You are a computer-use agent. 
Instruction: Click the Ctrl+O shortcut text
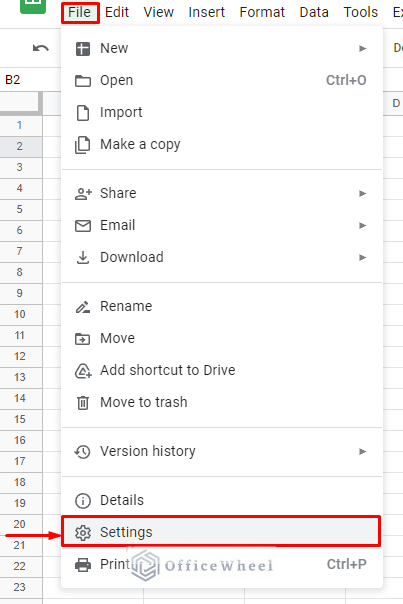(346, 80)
